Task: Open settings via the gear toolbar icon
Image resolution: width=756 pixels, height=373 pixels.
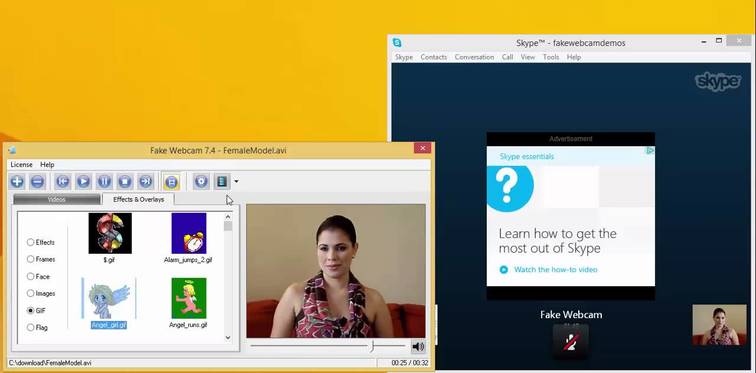Action: coord(201,182)
